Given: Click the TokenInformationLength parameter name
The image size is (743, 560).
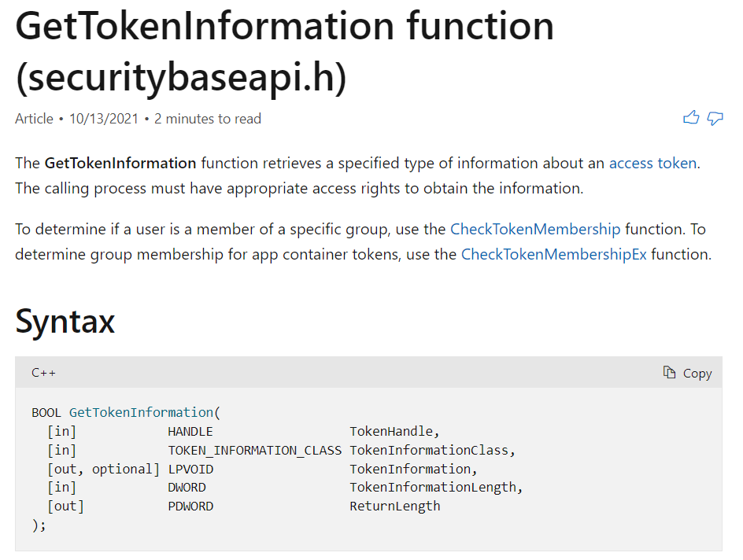Looking at the screenshot, I should click(435, 488).
